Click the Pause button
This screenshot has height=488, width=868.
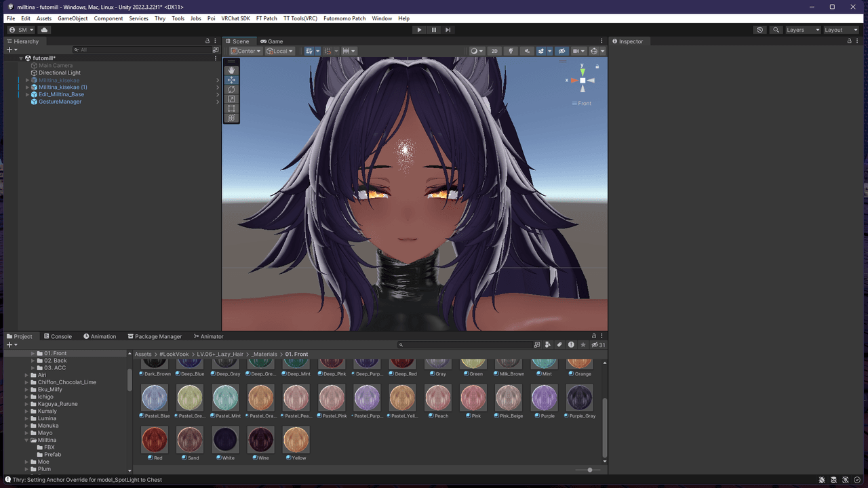pyautogui.click(x=434, y=30)
